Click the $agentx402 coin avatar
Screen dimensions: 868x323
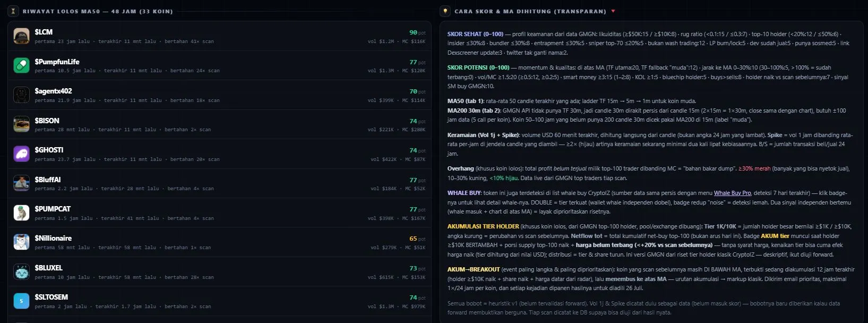pos(21,95)
